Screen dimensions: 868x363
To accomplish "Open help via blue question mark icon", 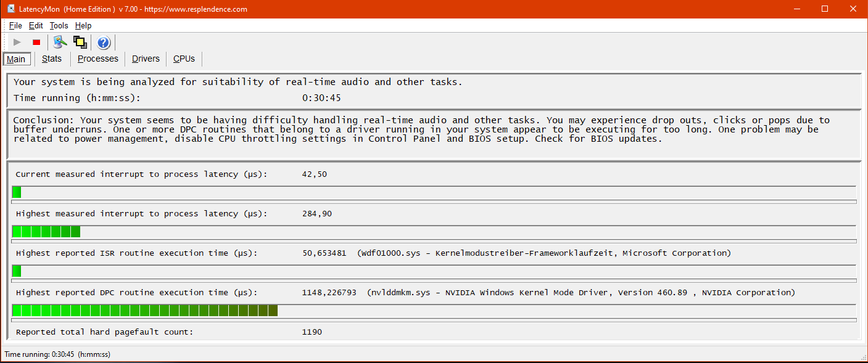I will pyautogui.click(x=104, y=42).
